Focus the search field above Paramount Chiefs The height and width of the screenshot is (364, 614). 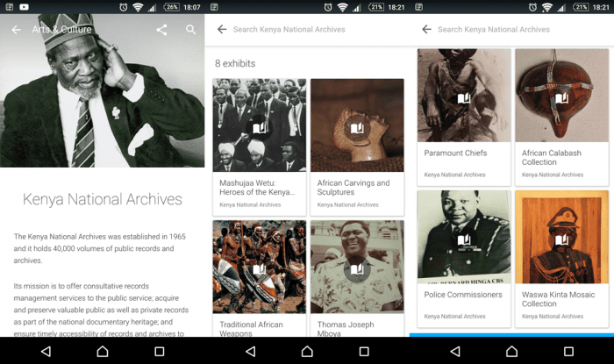click(x=494, y=29)
